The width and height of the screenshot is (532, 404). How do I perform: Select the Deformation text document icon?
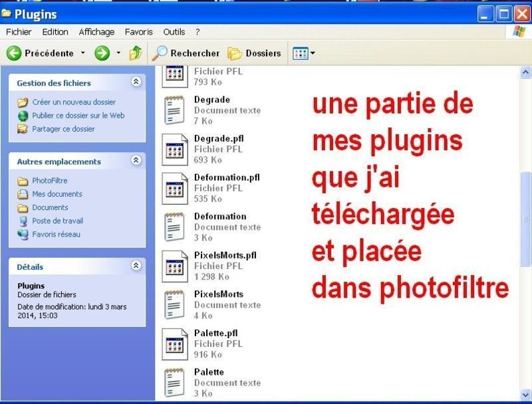pos(174,227)
